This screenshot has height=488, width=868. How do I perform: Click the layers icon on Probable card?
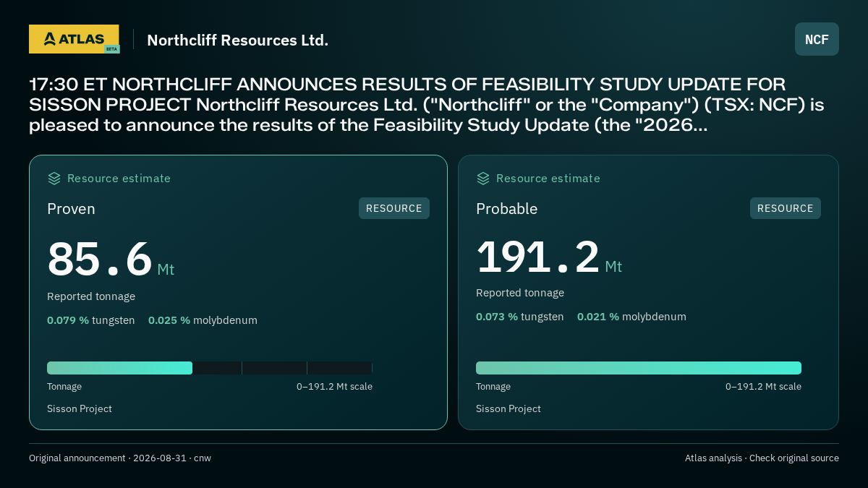(x=483, y=179)
